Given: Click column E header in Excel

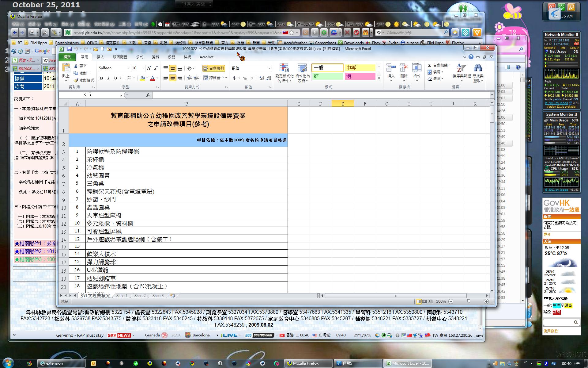Looking at the screenshot, I should (x=343, y=104).
